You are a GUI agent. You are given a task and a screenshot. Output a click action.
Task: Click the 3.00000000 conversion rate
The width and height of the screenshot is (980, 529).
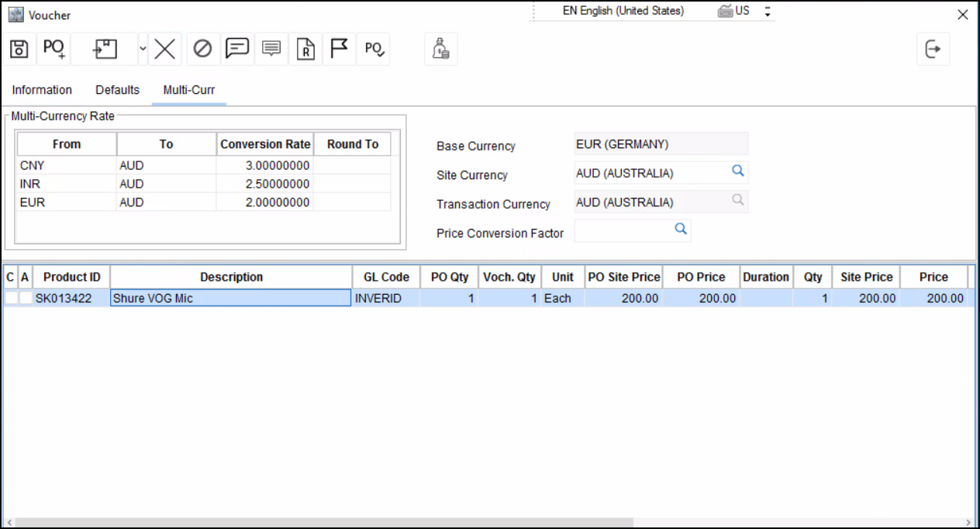pos(265,165)
